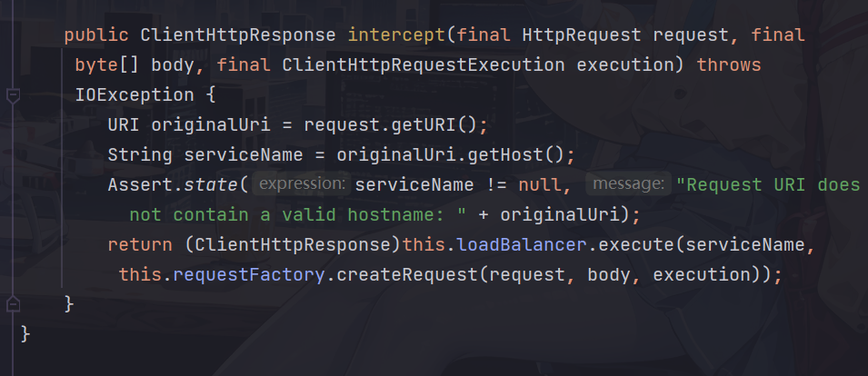The image size is (868, 376).
Task: Click the HttpRequest parameter type
Action: coord(582,35)
